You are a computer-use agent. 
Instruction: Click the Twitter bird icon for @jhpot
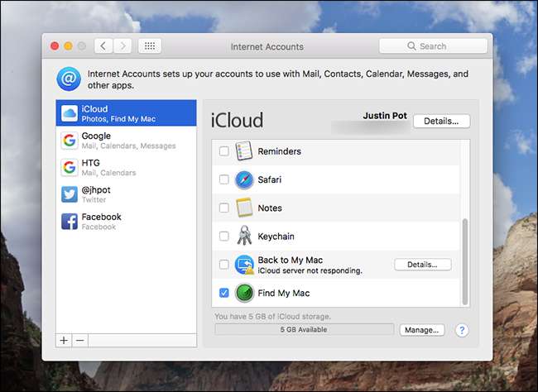tap(70, 194)
